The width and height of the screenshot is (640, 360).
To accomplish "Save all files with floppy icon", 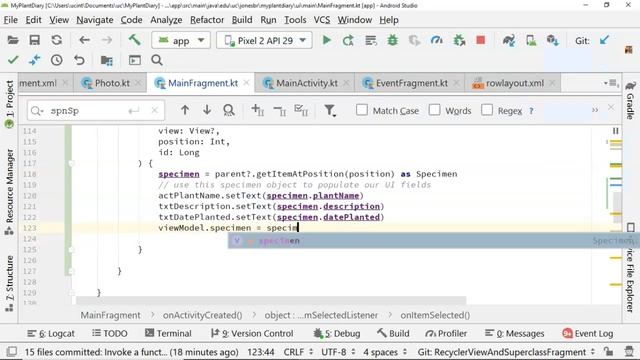I will pos(35,40).
